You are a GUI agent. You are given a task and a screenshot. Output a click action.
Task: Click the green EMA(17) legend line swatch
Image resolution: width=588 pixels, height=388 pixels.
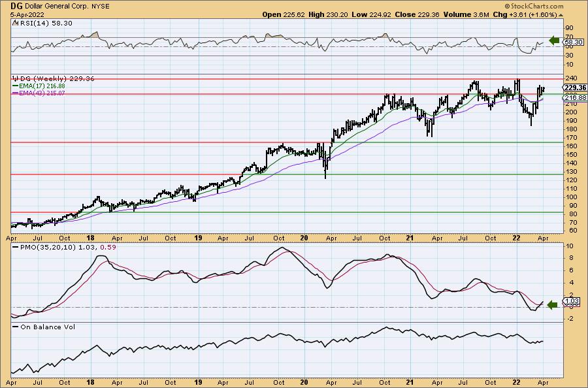(x=16, y=86)
